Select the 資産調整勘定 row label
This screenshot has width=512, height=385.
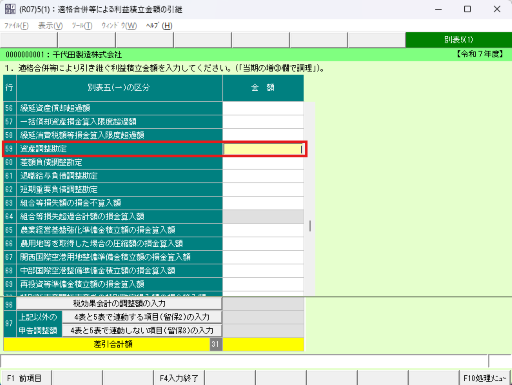click(119, 149)
